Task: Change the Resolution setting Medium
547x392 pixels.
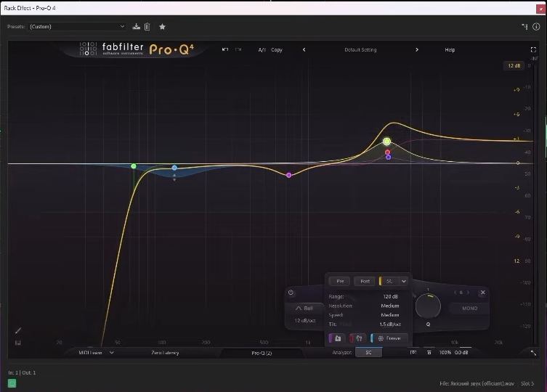Action: point(389,306)
